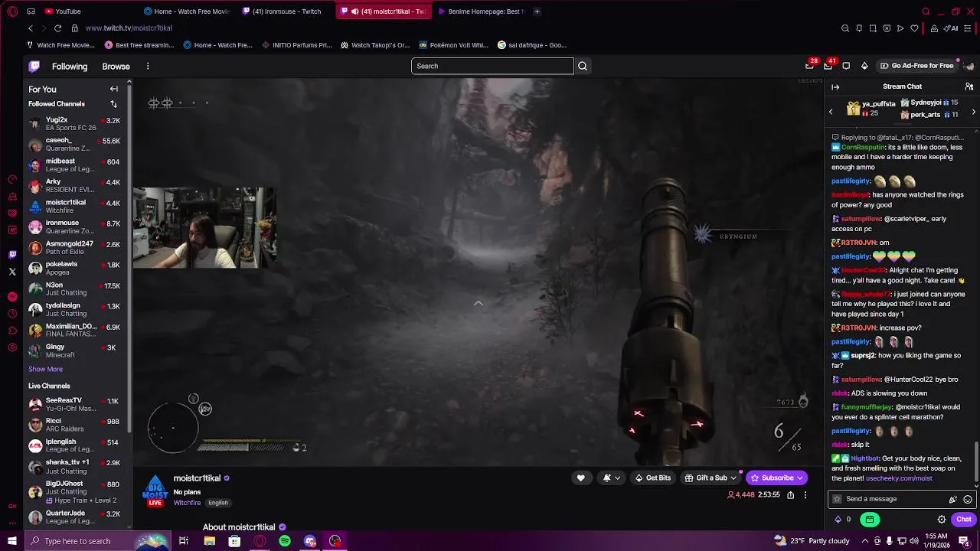Show next gift leaderboard entries arrow
The height and width of the screenshot is (551, 980).
pos(973,112)
